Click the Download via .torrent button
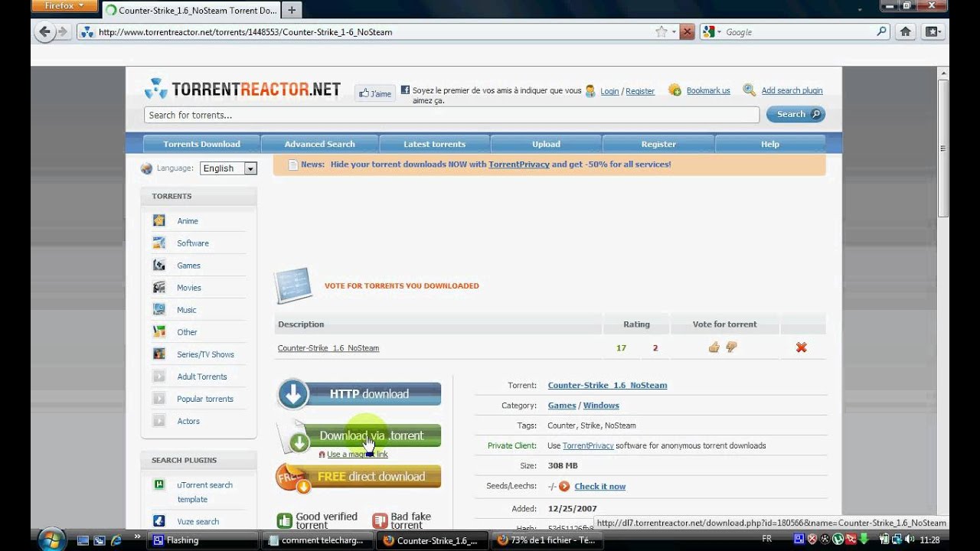The width and height of the screenshot is (980, 551). (x=359, y=435)
